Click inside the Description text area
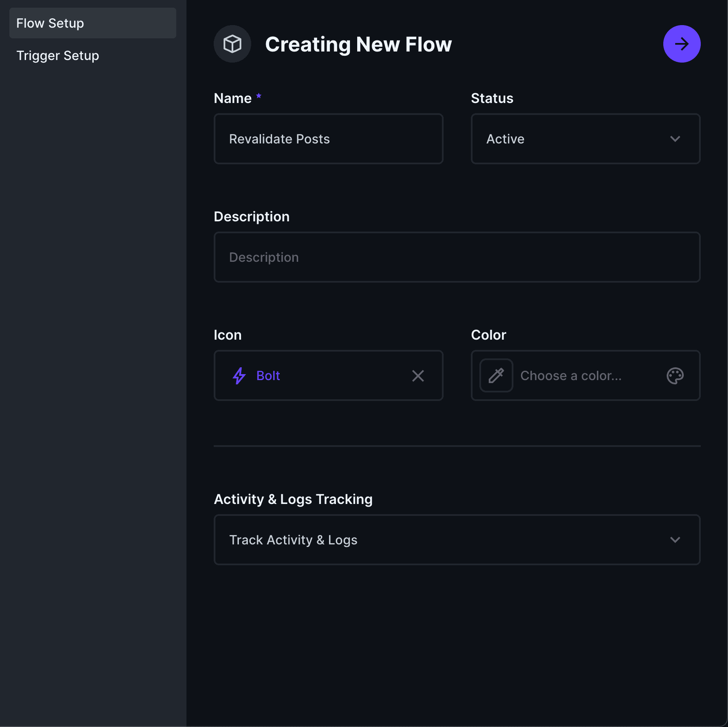The width and height of the screenshot is (728, 727). [x=456, y=257]
